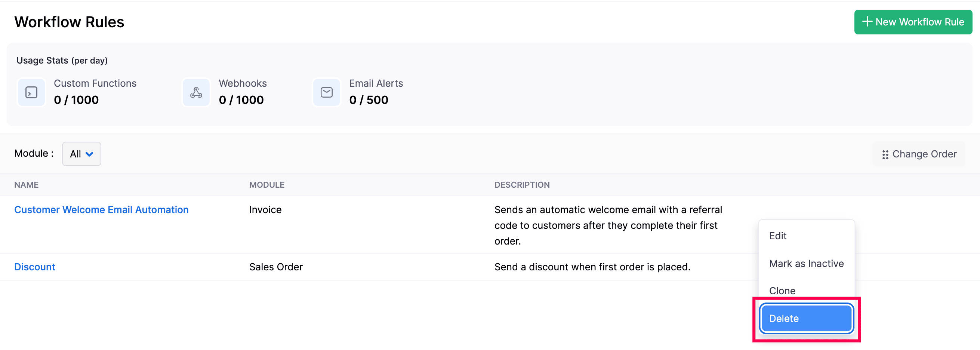Image resolution: width=980 pixels, height=350 pixels.
Task: Open Customer Welcome Email Automation rule
Action: tap(101, 210)
